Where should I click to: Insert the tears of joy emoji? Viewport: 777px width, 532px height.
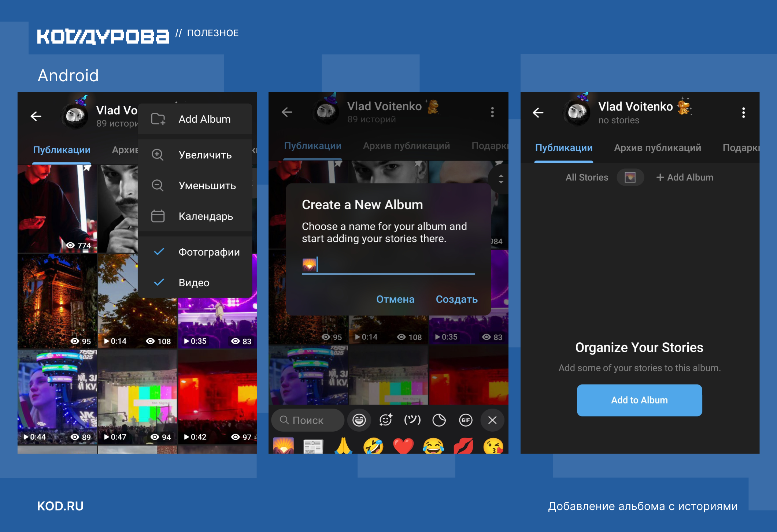[x=433, y=446]
